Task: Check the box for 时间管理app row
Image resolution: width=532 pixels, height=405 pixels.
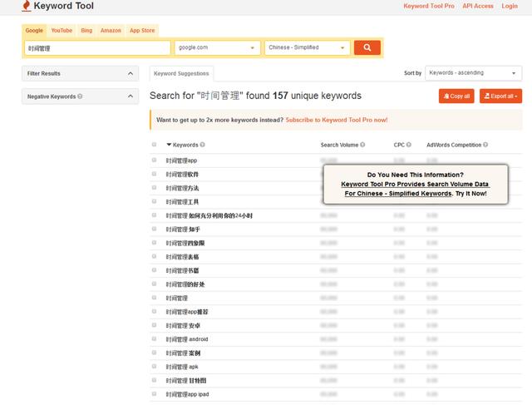Action: (x=154, y=161)
